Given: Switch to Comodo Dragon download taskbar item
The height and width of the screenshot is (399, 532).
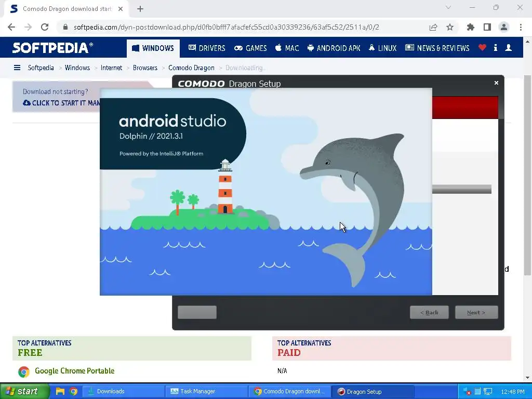Looking at the screenshot, I should coord(289,391).
